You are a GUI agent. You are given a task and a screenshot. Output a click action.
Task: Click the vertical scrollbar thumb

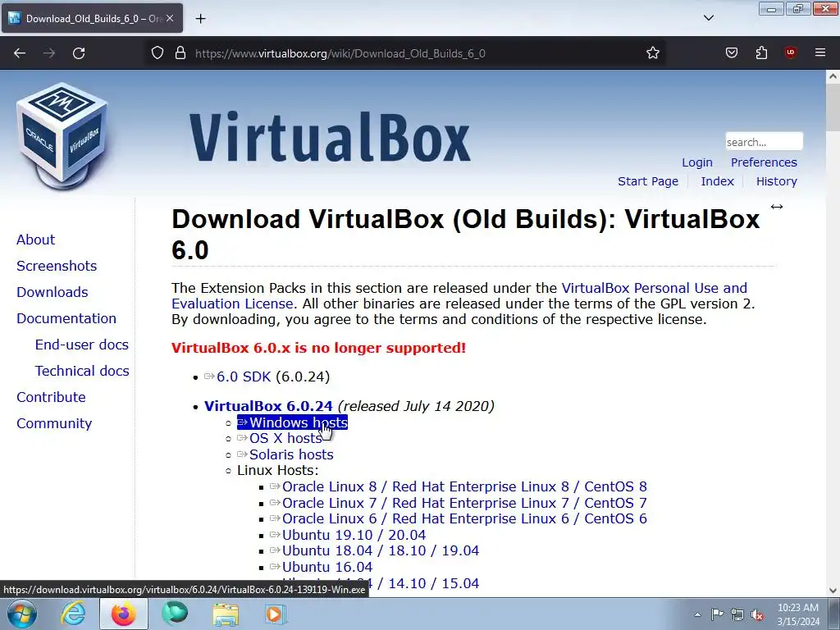pos(833,107)
